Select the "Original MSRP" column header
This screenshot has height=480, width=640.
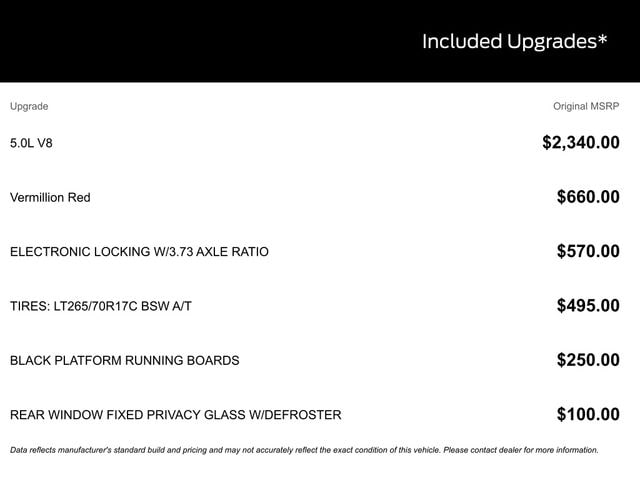click(x=586, y=106)
